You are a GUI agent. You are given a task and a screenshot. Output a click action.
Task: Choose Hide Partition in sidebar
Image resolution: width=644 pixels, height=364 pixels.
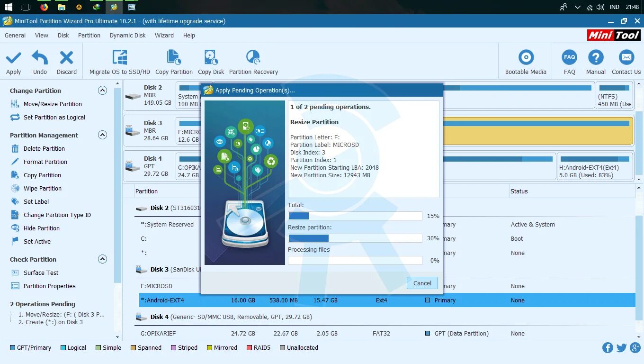coord(42,228)
